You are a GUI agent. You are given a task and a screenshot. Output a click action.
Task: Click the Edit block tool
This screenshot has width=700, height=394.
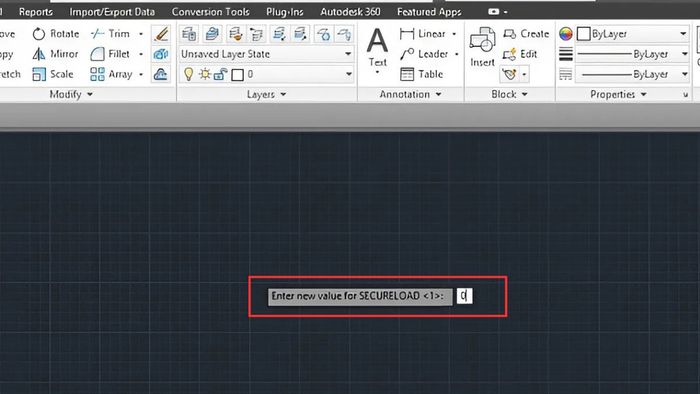(520, 54)
